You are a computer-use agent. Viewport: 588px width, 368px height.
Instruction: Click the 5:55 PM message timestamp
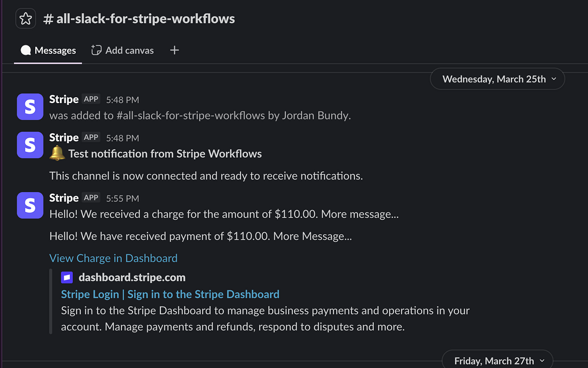pyautogui.click(x=122, y=198)
